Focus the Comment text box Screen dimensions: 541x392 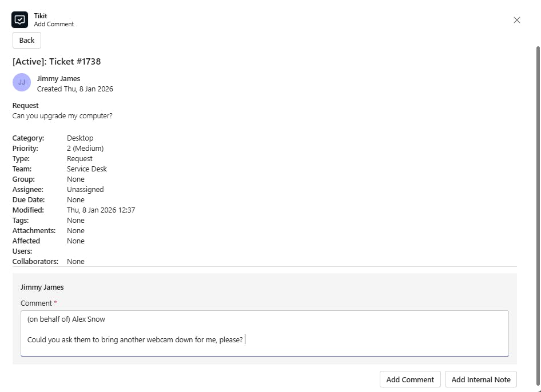tap(264, 333)
